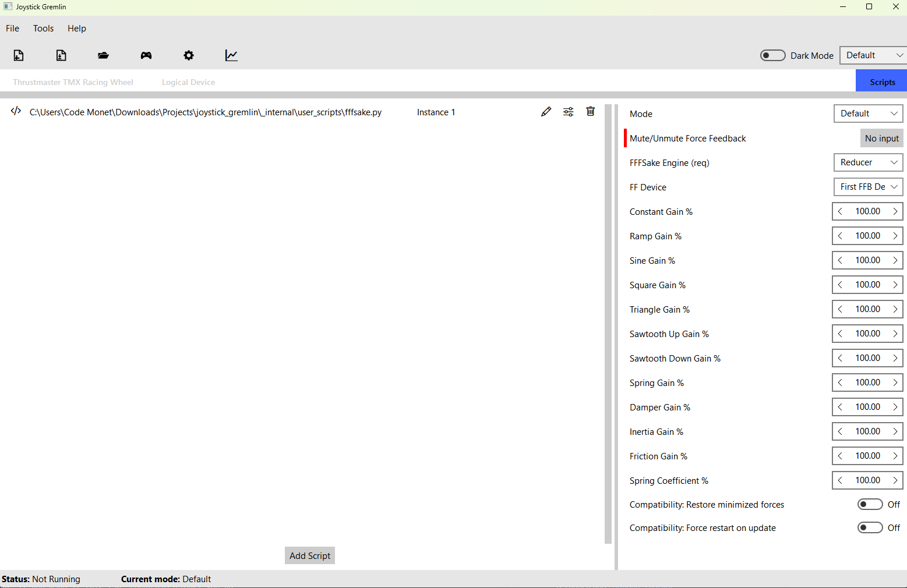Delete the fffsake.py script using the trash icon
The height and width of the screenshot is (588, 907).
[x=590, y=111]
